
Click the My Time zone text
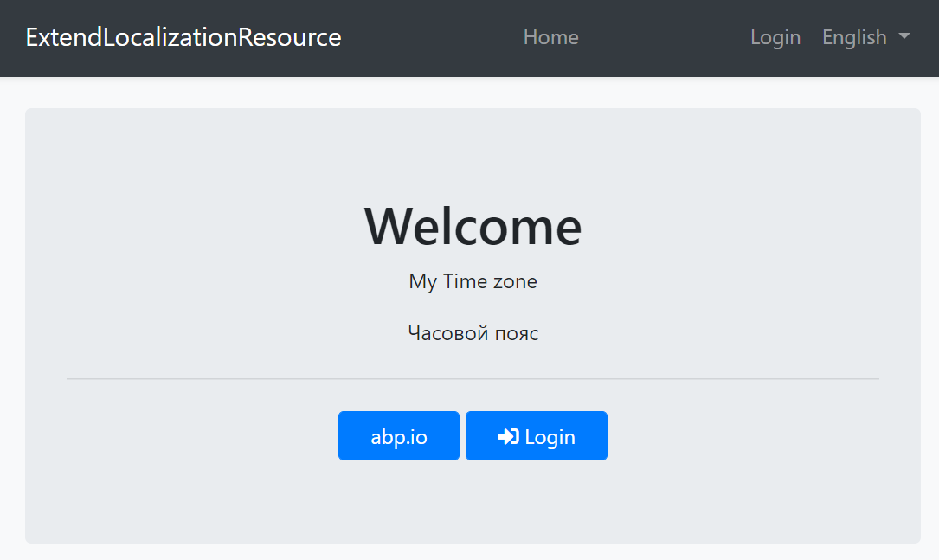click(x=473, y=281)
